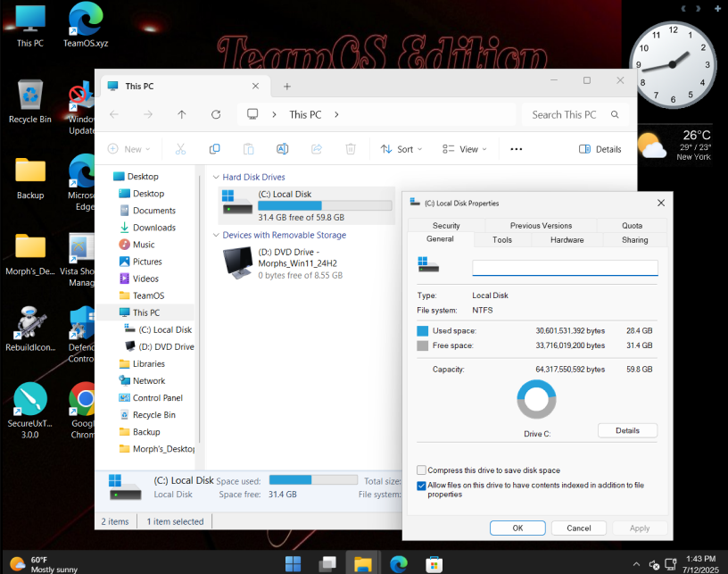Select Libraries in navigation pane
The image size is (728, 574).
[149, 363]
